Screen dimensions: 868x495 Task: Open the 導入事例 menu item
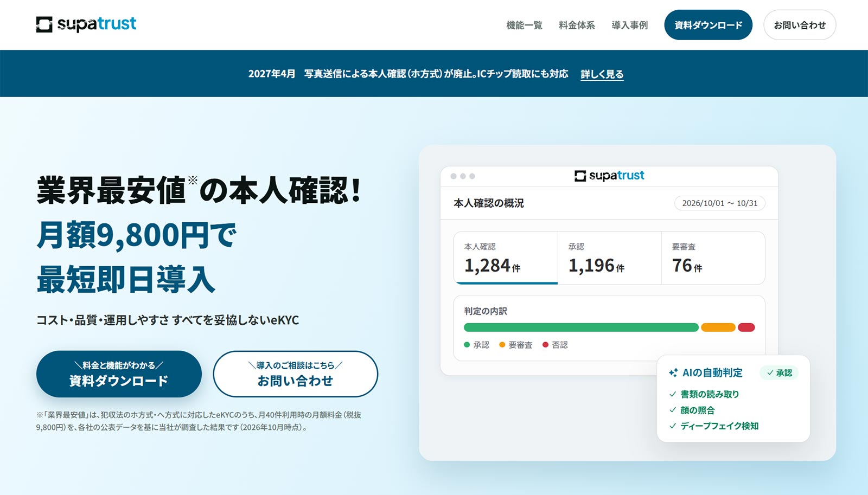pos(629,25)
